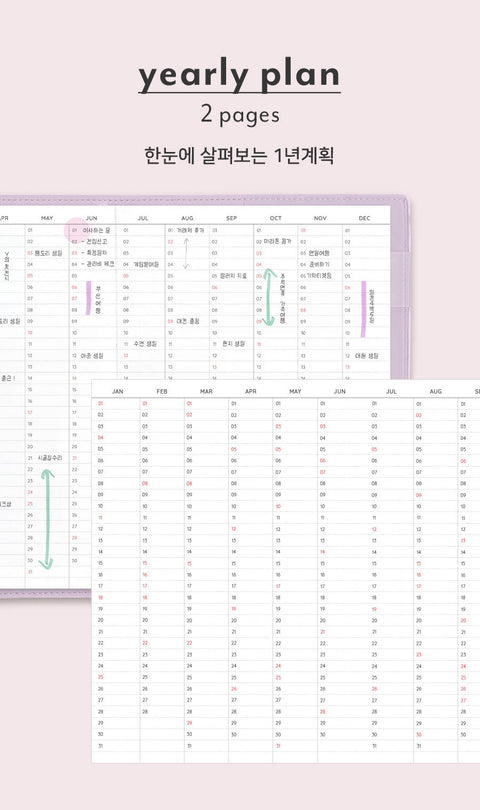Click JUL header on the filled planner page
This screenshot has height=810, width=480.
(143, 218)
